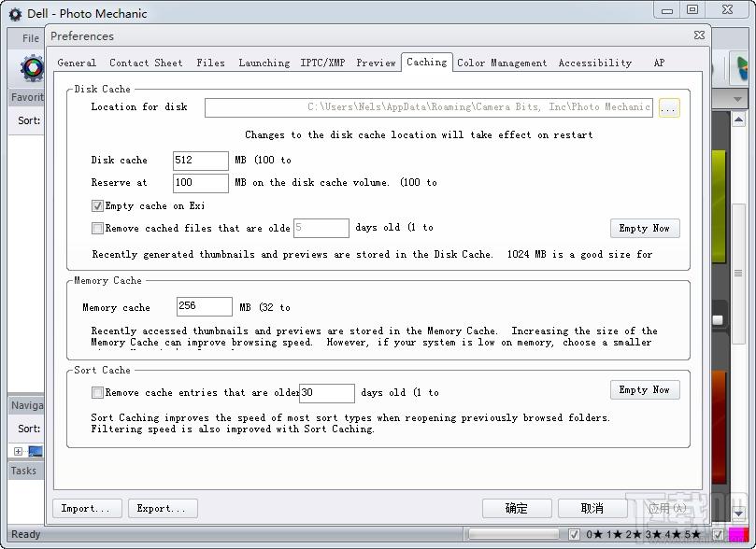
Task: Click Empty Now in Disk Cache section
Action: coord(645,228)
